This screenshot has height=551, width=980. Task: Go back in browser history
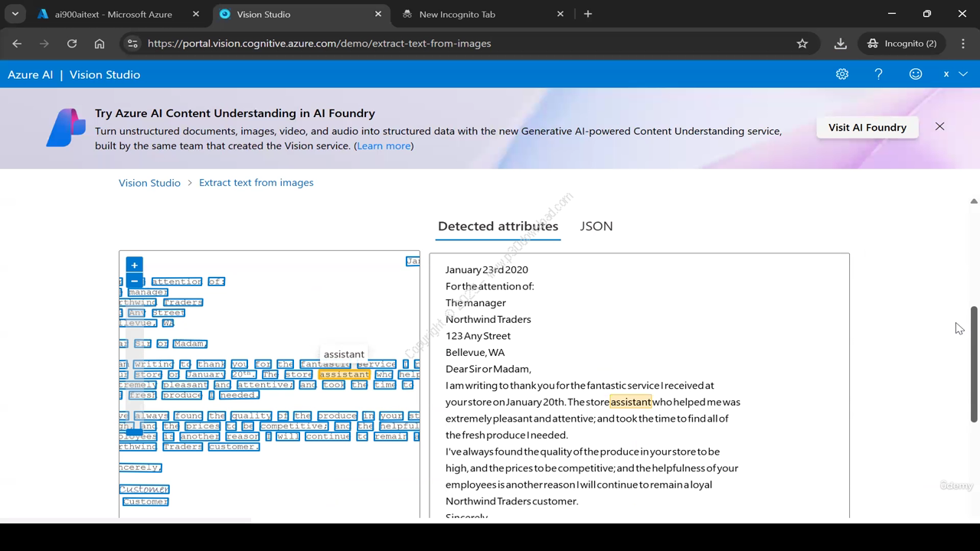[x=17, y=44]
